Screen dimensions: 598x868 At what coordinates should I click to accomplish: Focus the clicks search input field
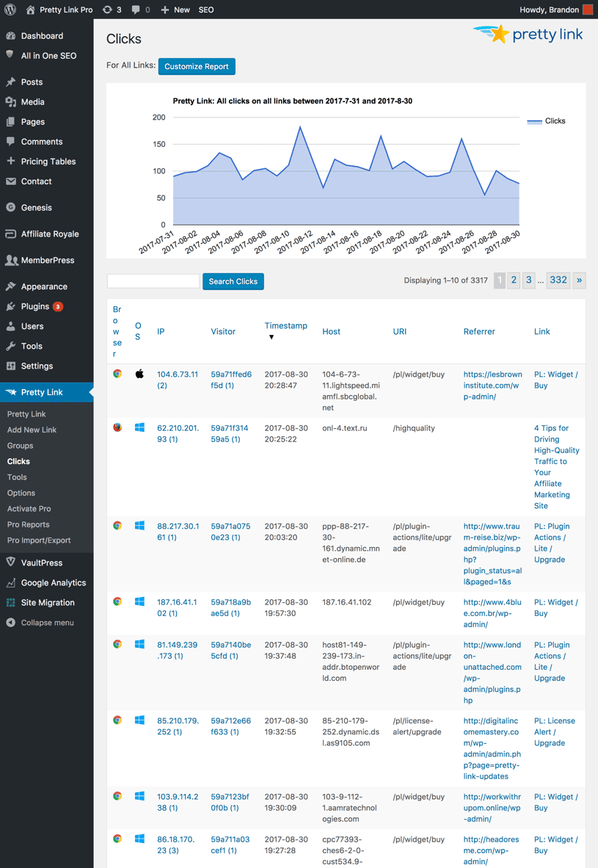click(153, 281)
